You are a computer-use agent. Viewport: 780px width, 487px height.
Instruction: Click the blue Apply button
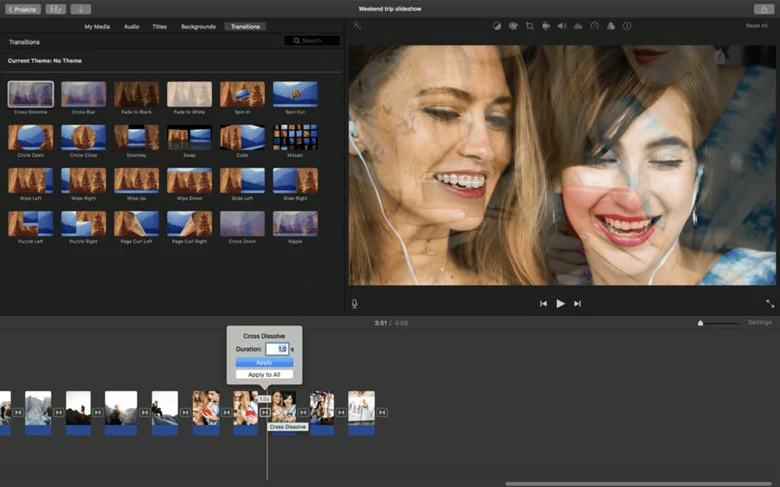pos(264,363)
